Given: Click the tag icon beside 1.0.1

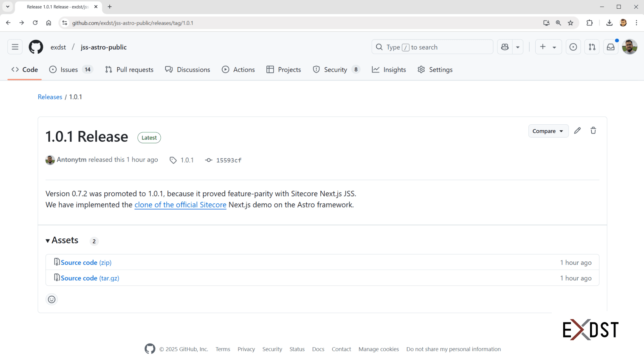Looking at the screenshot, I should 173,160.
